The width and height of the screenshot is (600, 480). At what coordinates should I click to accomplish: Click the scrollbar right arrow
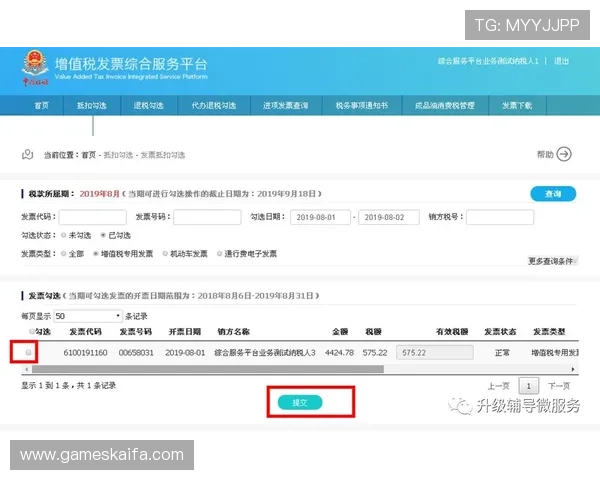point(573,369)
